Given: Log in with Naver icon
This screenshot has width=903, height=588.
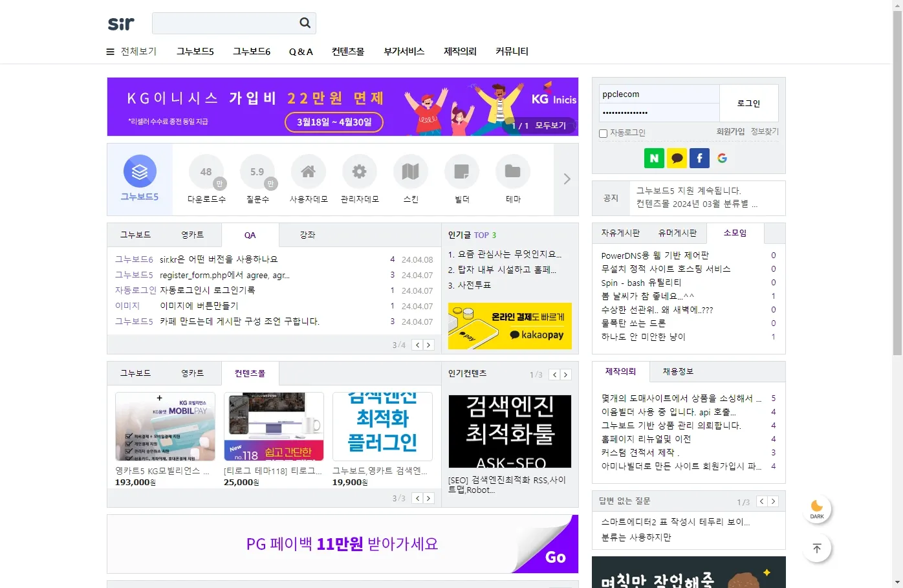Looking at the screenshot, I should click(654, 158).
